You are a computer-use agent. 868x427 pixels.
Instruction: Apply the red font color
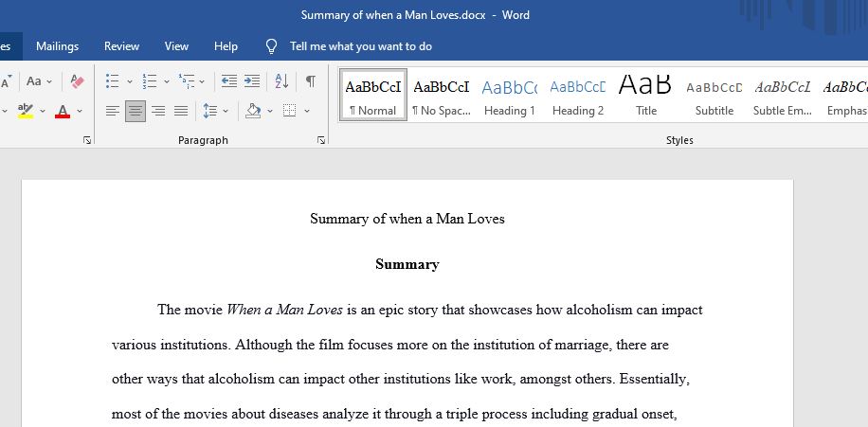tap(63, 111)
